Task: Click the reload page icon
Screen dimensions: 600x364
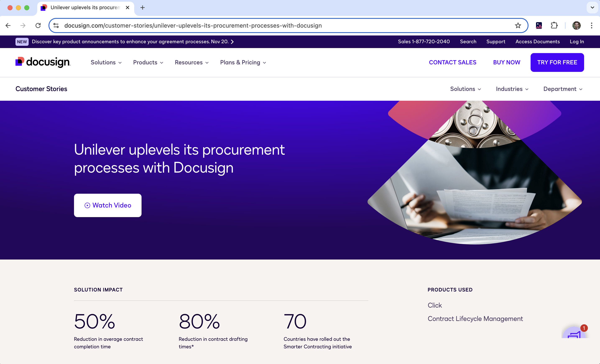Action: click(38, 25)
